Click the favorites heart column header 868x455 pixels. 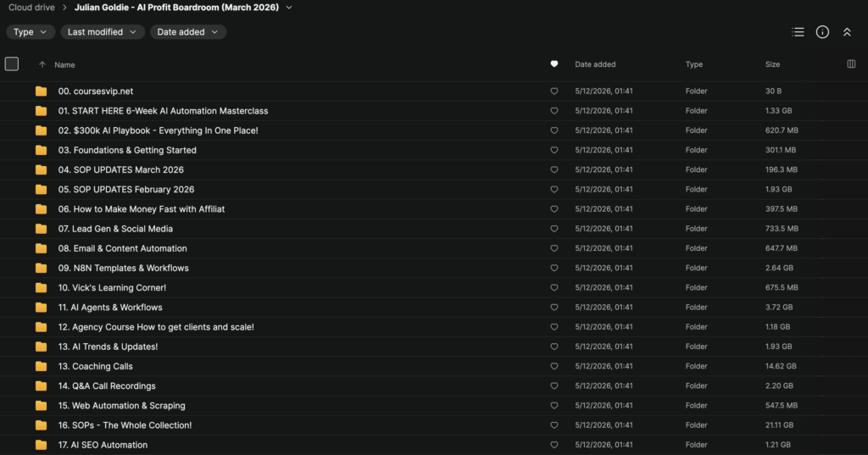point(554,64)
